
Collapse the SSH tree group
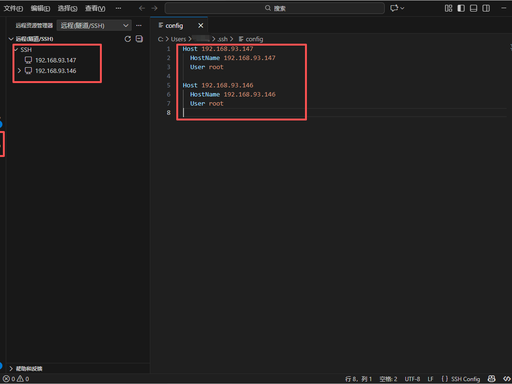pyautogui.click(x=16, y=49)
